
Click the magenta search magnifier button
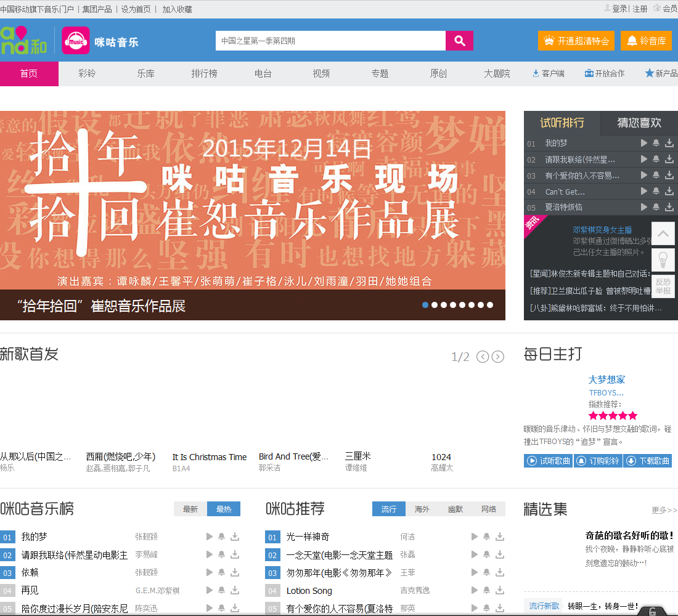(x=459, y=41)
